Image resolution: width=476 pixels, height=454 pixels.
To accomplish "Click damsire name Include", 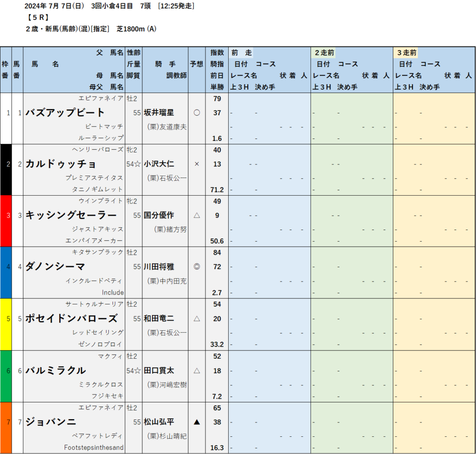I will coord(112,292).
